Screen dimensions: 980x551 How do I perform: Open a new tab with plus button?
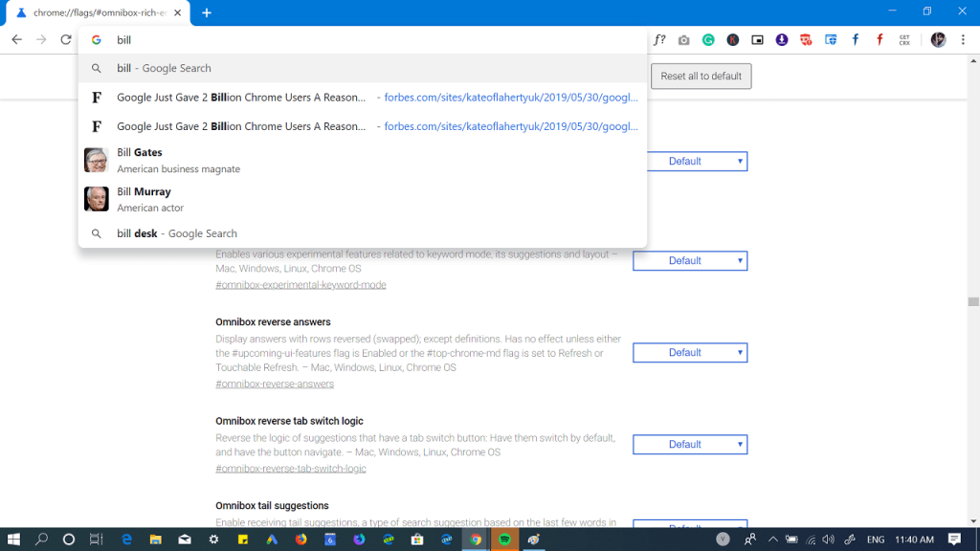click(x=207, y=12)
